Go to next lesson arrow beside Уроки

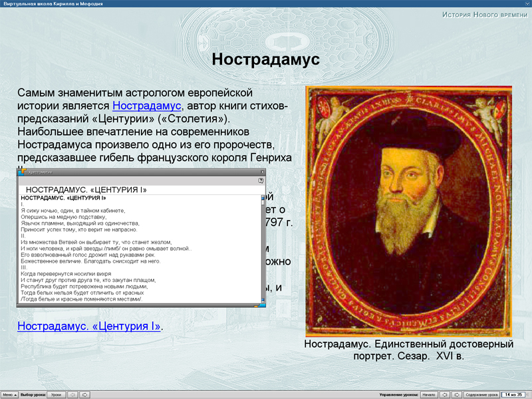click(x=85, y=394)
